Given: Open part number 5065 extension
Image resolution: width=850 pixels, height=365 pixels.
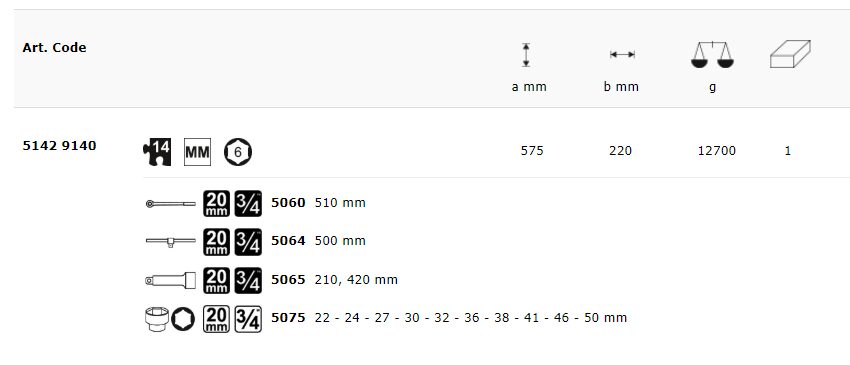Looking at the screenshot, I should click(288, 280).
